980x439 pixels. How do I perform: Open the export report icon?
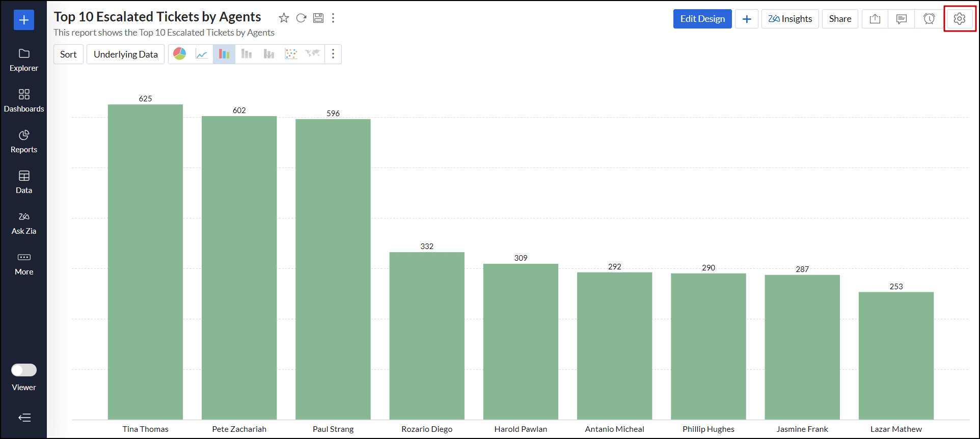[875, 19]
